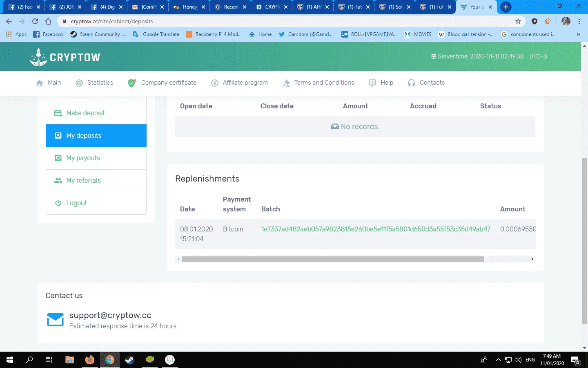This screenshot has height=368, width=588.
Task: Reload the page in Chrome
Action: point(35,21)
